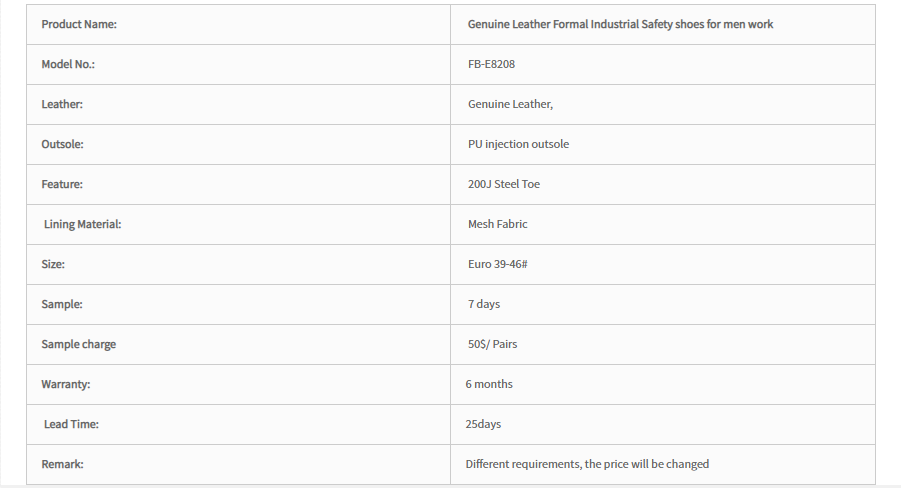Click the Remark price-change note text

pyautogui.click(x=587, y=464)
